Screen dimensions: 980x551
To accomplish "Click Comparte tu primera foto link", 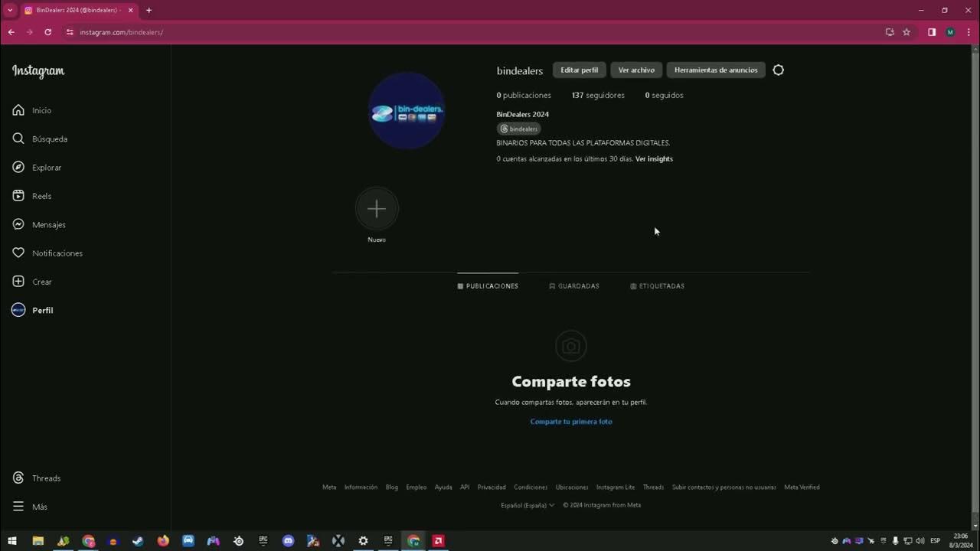I will [x=571, y=422].
